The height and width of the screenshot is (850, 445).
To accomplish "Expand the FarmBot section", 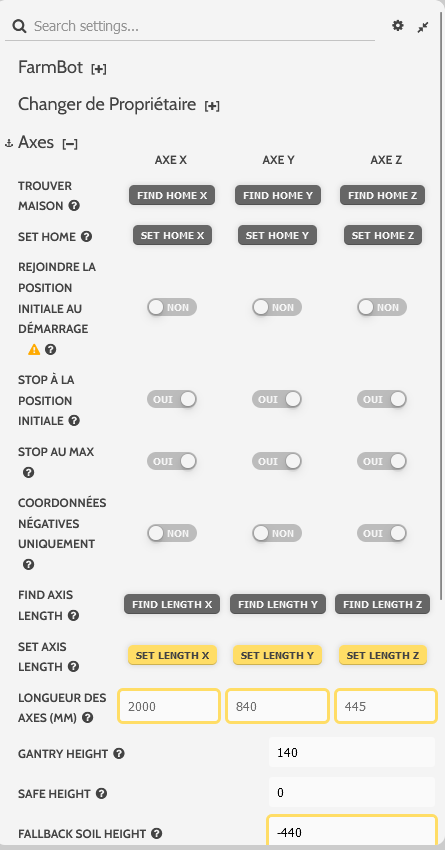I will [x=99, y=69].
